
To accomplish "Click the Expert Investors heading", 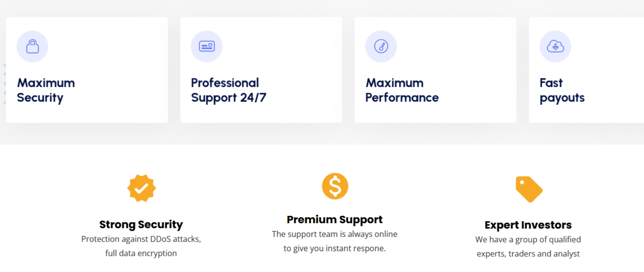I will pyautogui.click(x=528, y=225).
